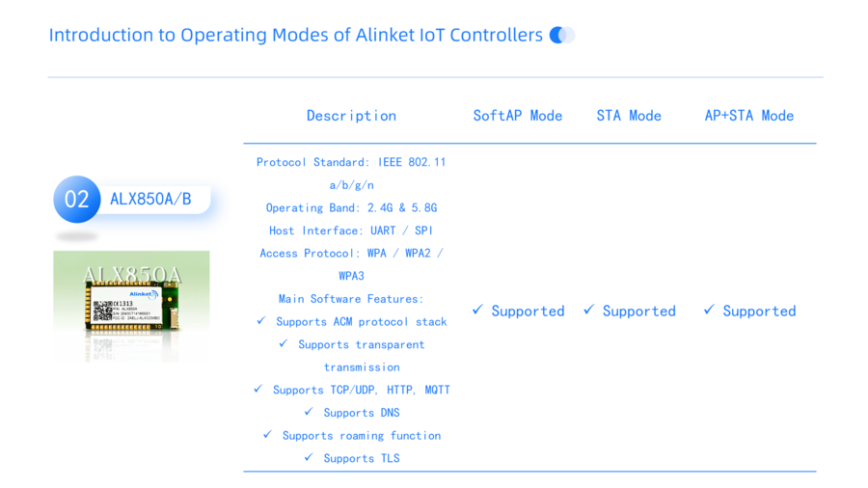Click the Protocol Standard IEEE 802.11 text
The width and height of the screenshot is (868, 488).
point(351,162)
